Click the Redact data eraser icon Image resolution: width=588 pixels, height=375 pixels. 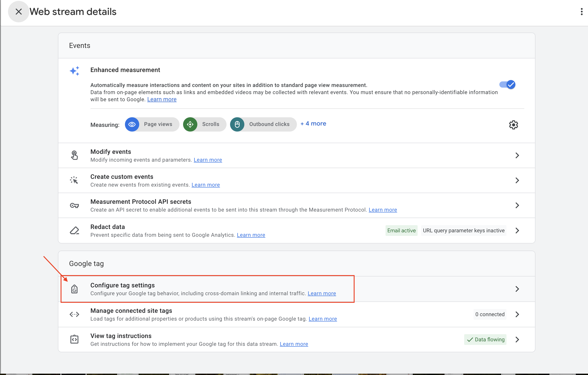click(74, 231)
